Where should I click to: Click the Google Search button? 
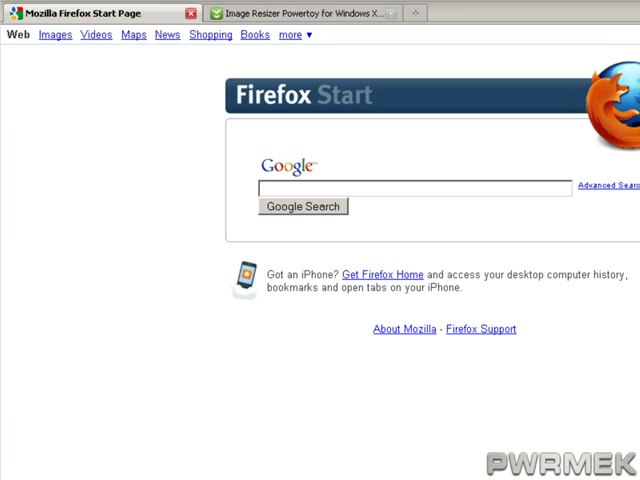click(x=303, y=207)
